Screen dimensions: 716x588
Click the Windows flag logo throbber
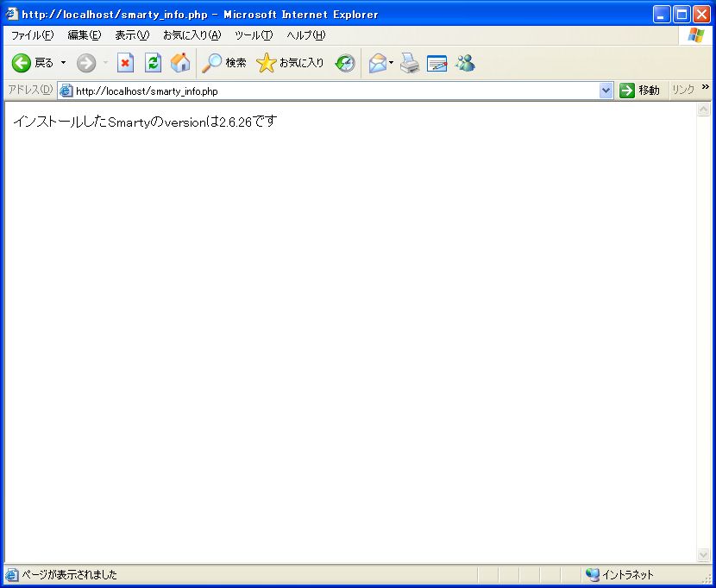695,35
